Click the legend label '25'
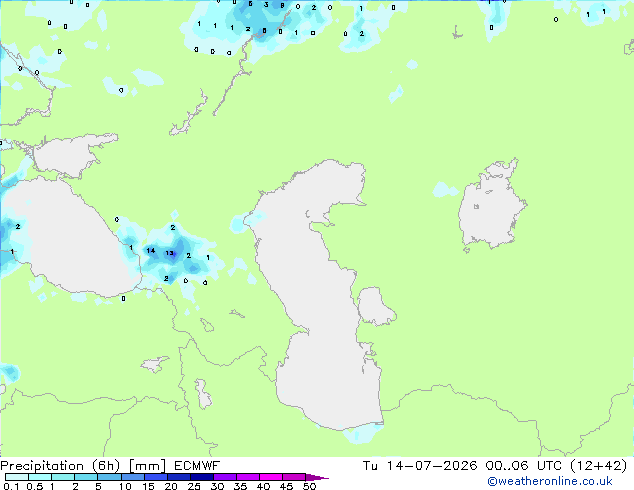Viewport: 634px width, 490px height. pyautogui.click(x=194, y=486)
